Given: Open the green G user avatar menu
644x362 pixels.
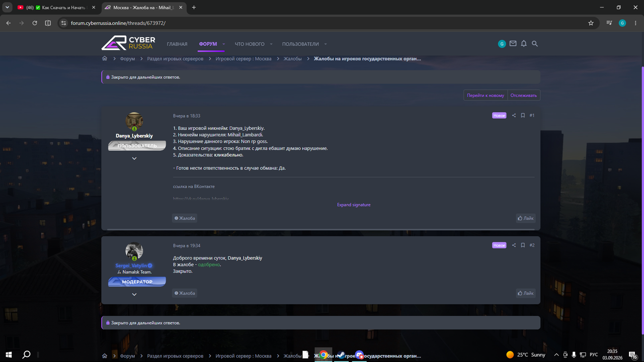Looking at the screenshot, I should (502, 44).
